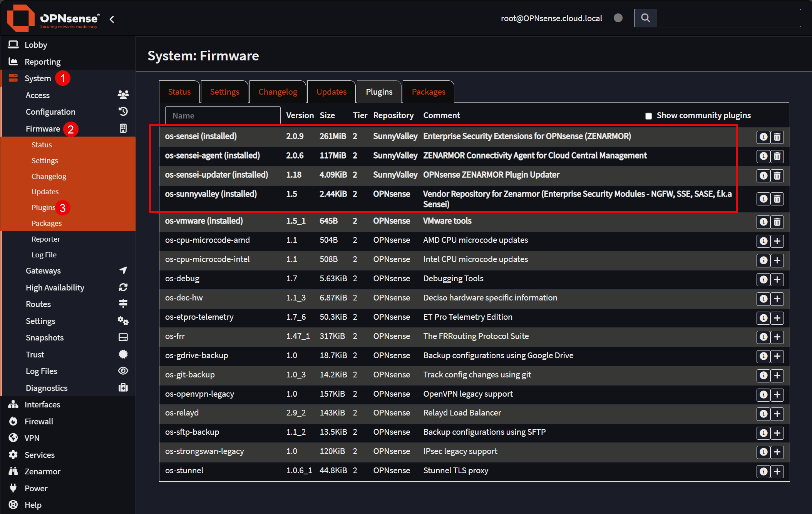The width and height of the screenshot is (812, 514).
Task: Delete os-vmware using its trash icon
Action: (x=777, y=222)
